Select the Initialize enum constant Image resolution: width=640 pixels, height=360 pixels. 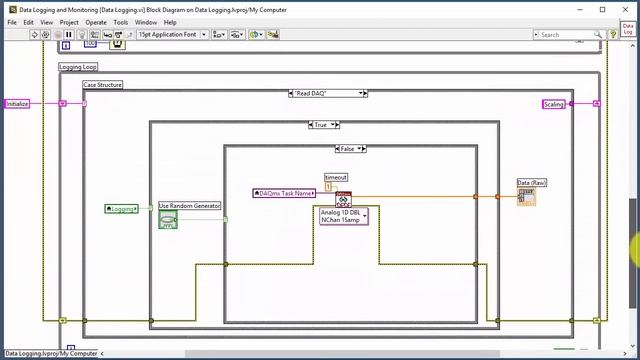[x=17, y=104]
